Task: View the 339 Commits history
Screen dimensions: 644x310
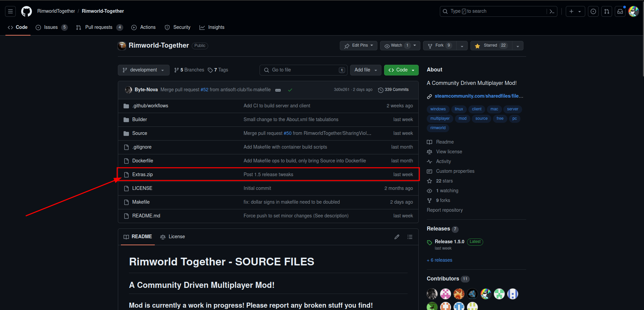Action: (393, 90)
